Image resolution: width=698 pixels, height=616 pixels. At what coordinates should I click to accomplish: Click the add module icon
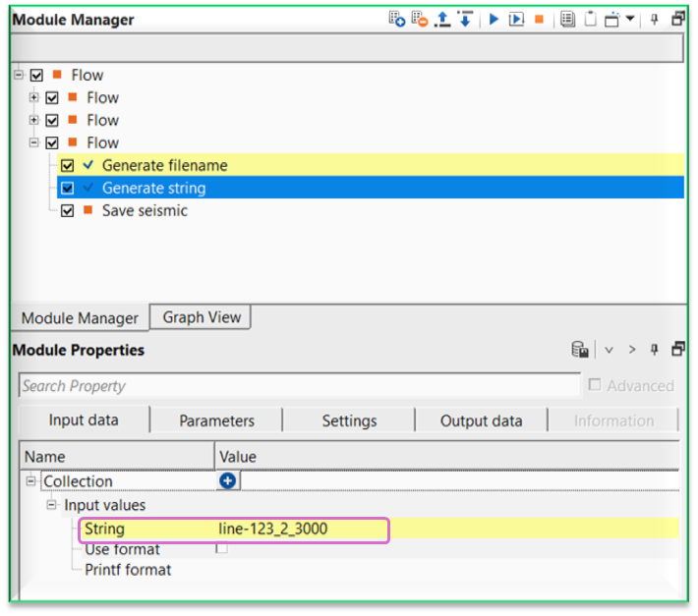tap(397, 19)
